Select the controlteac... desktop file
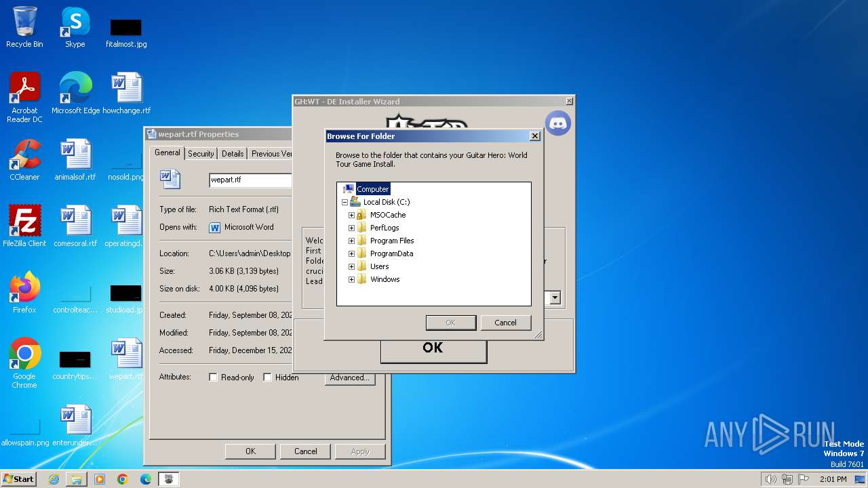Image resolution: width=868 pixels, height=488 pixels. [75, 298]
